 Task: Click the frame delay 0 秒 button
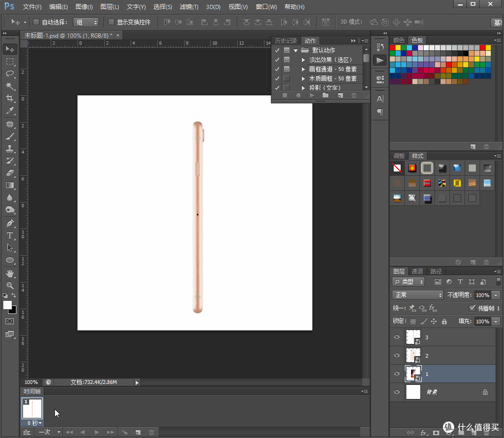[34, 423]
